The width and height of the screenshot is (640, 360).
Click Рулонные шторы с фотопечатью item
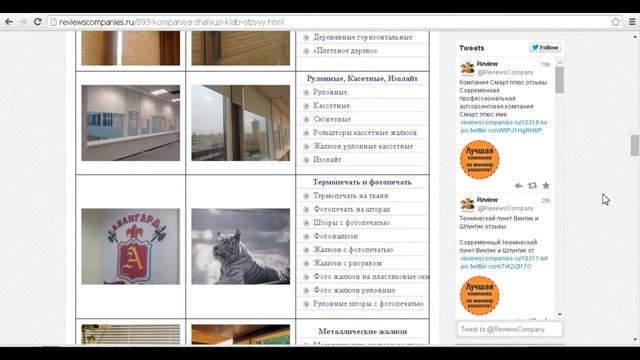click(x=369, y=304)
